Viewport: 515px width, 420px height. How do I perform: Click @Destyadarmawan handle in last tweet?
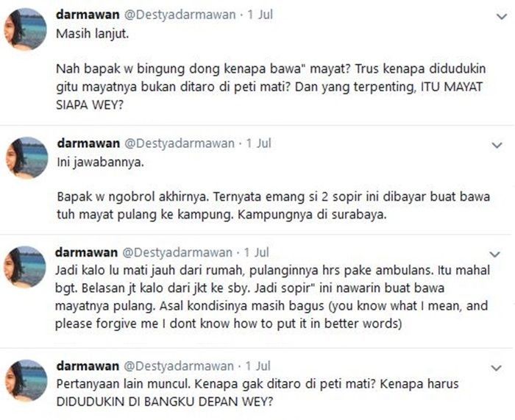pos(179,366)
